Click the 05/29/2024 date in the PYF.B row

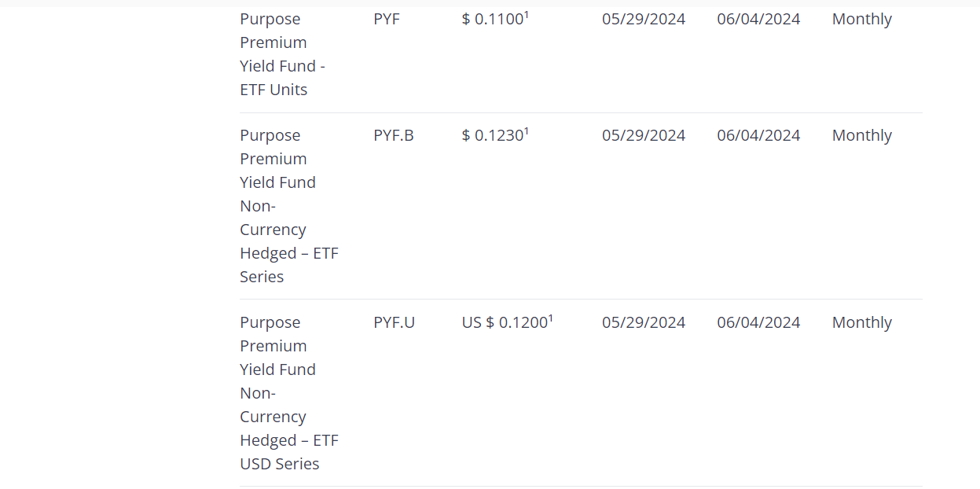(x=644, y=135)
